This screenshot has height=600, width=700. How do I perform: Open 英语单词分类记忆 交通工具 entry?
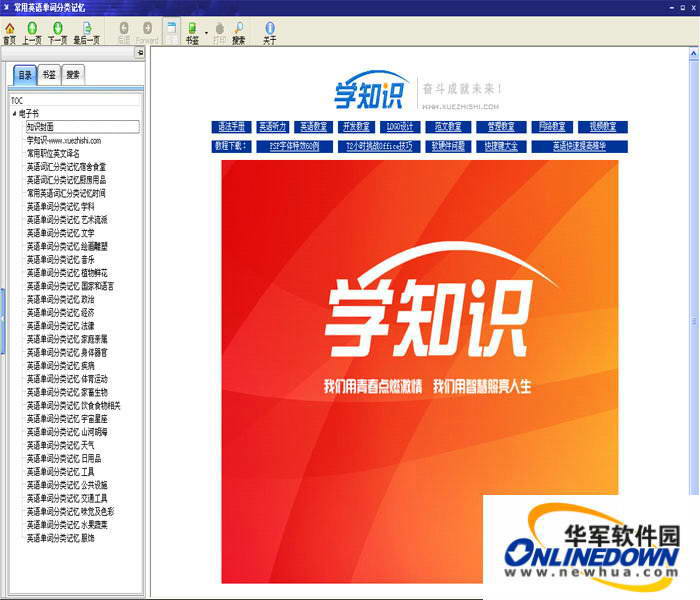pos(67,498)
